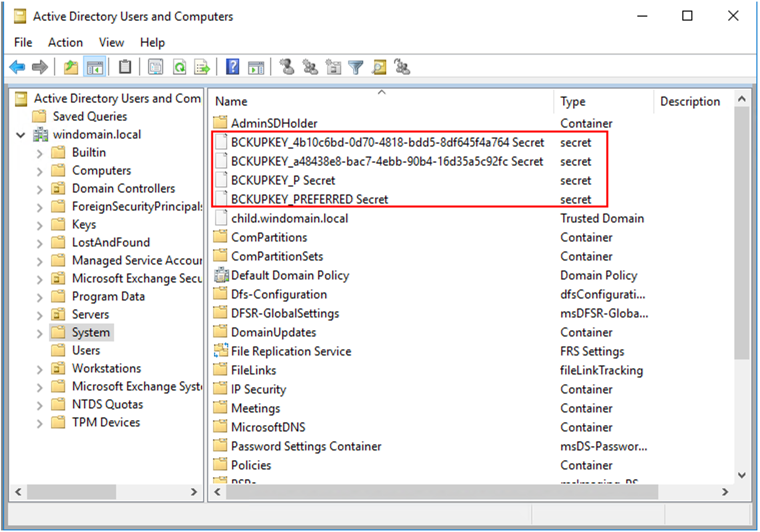Select the Policies container row
The image size is (760, 532).
pyautogui.click(x=251, y=465)
